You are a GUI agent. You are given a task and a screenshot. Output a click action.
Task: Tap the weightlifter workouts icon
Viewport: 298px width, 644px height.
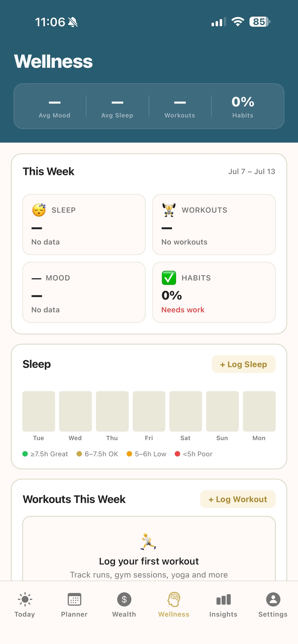pos(169,210)
